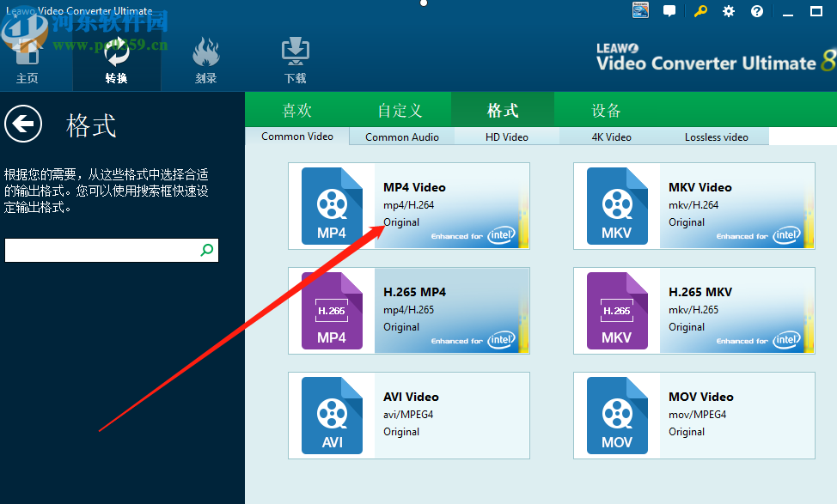Switch to HD Video sub-tab
This screenshot has height=504, width=837.
tap(506, 137)
